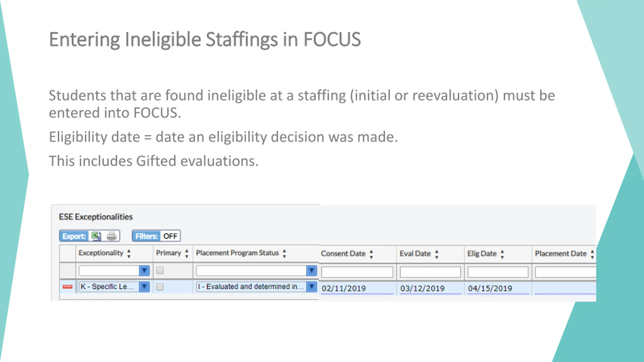Image resolution: width=644 pixels, height=362 pixels.
Task: Toggle Filters OFF switch
Action: (156, 236)
